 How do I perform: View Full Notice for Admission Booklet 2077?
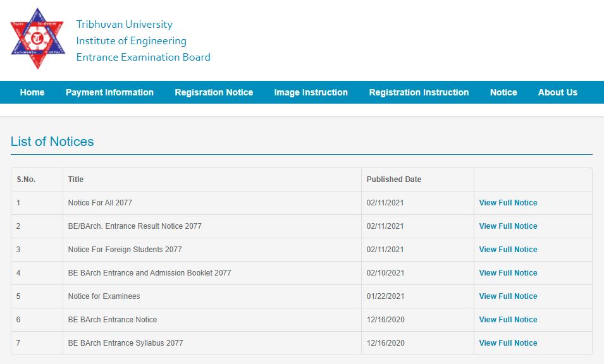[x=508, y=273]
